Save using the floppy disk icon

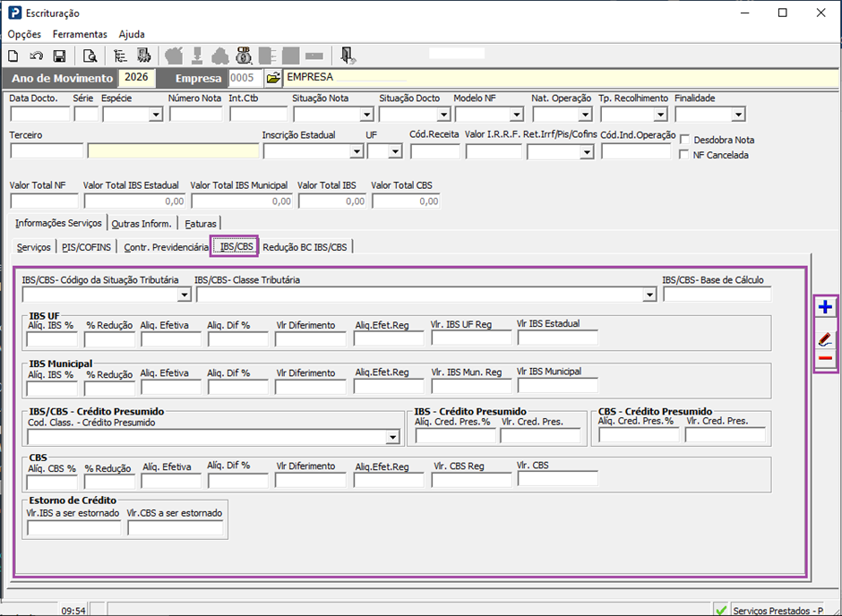pos(59,56)
